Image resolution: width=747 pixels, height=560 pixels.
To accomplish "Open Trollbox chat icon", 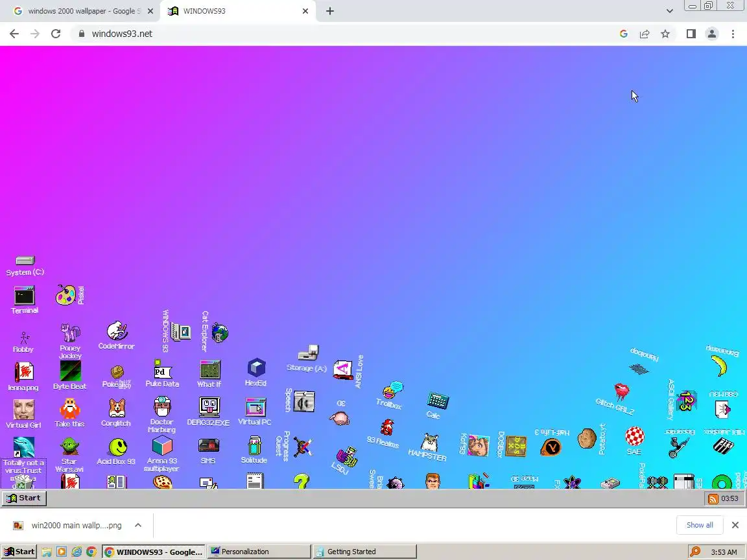I will point(392,390).
